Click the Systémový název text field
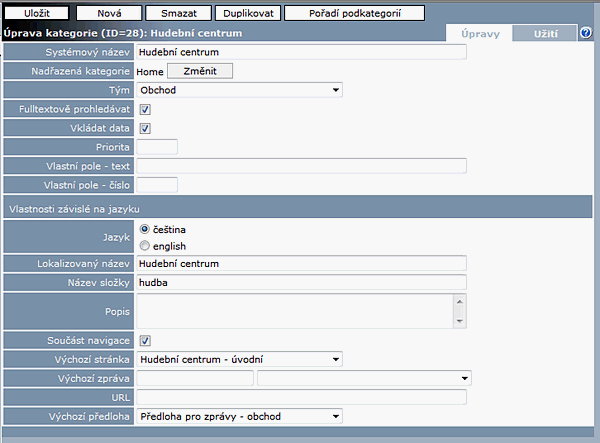The image size is (600, 443). 301,52
